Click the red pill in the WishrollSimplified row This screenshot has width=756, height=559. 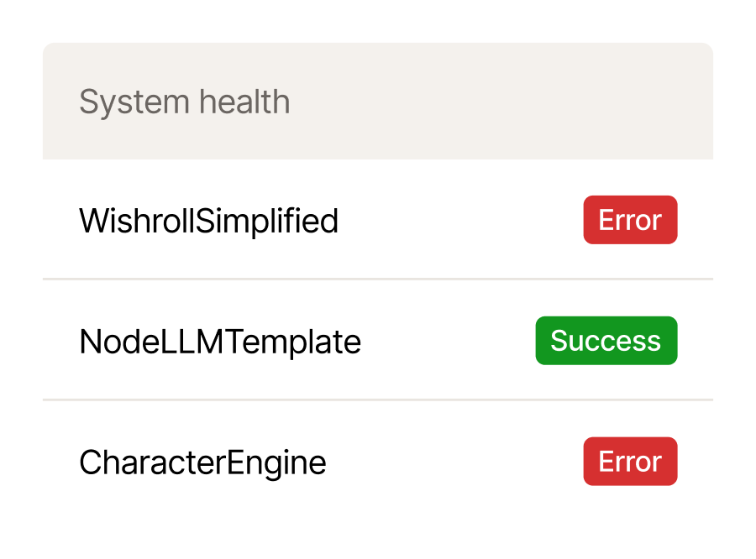(630, 220)
